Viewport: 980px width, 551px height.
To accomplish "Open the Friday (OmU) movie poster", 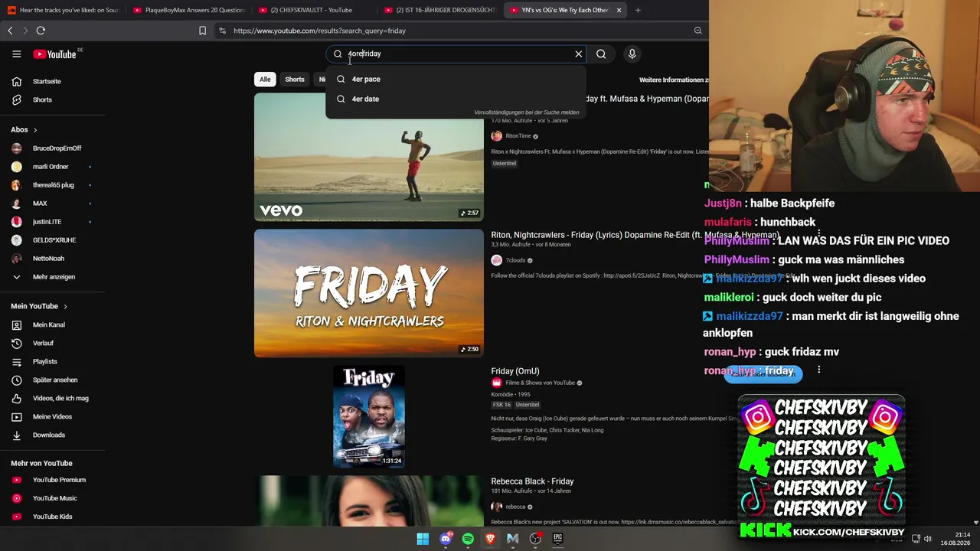I will 369,416.
